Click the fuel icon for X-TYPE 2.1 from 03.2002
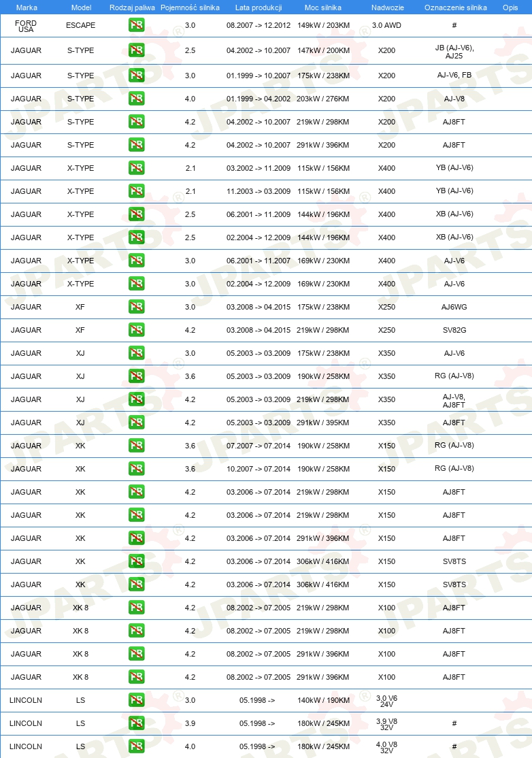 pyautogui.click(x=137, y=168)
